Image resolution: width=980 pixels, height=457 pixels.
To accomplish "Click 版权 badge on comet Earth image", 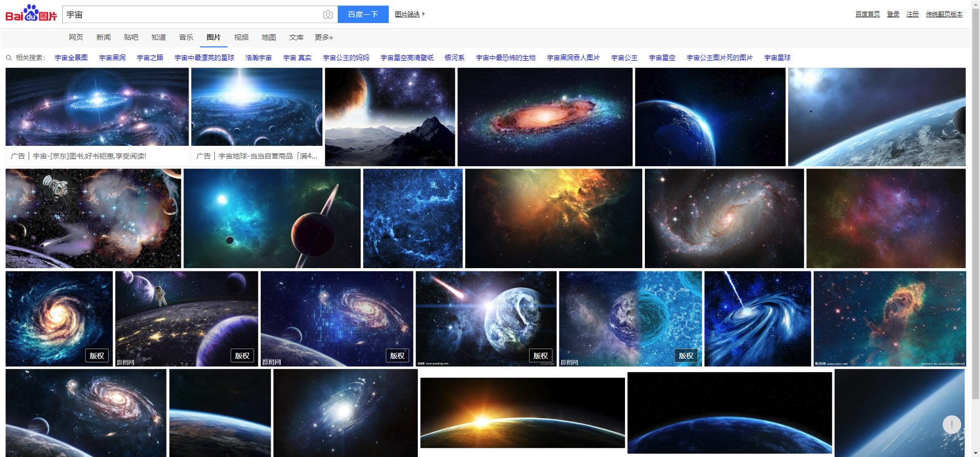I will (x=541, y=356).
